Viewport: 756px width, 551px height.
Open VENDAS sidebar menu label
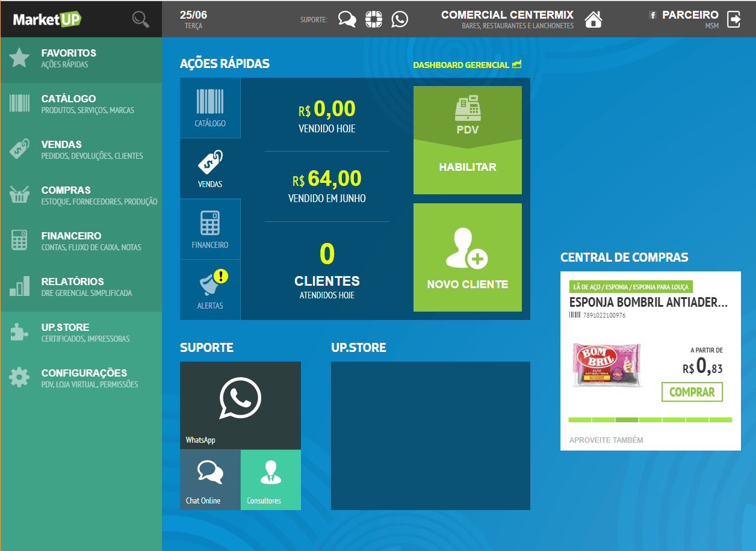tap(61, 144)
